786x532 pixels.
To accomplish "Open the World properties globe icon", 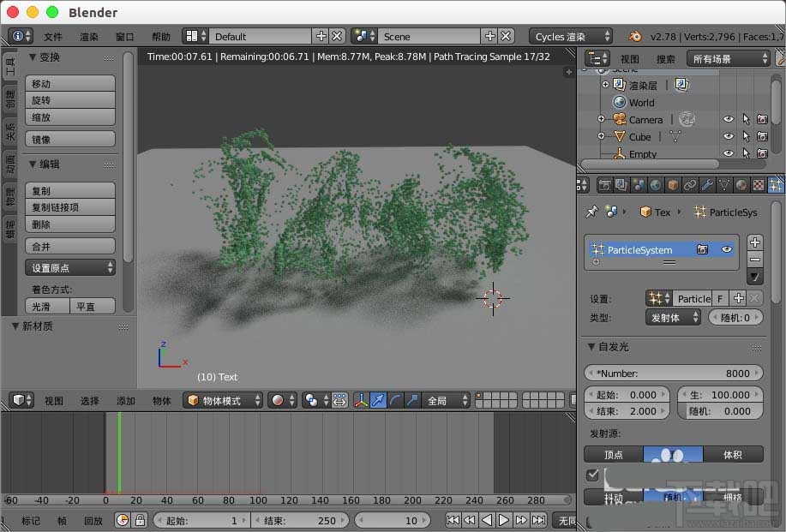I will click(655, 185).
